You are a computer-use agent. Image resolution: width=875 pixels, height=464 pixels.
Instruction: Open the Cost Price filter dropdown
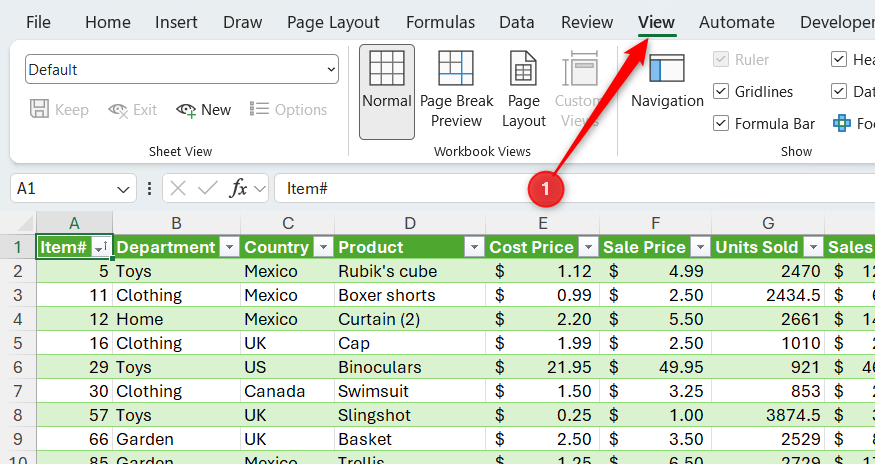pos(588,247)
